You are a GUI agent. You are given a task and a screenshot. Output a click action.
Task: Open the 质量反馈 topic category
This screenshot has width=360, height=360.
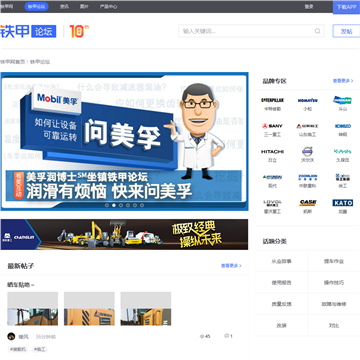point(282,304)
